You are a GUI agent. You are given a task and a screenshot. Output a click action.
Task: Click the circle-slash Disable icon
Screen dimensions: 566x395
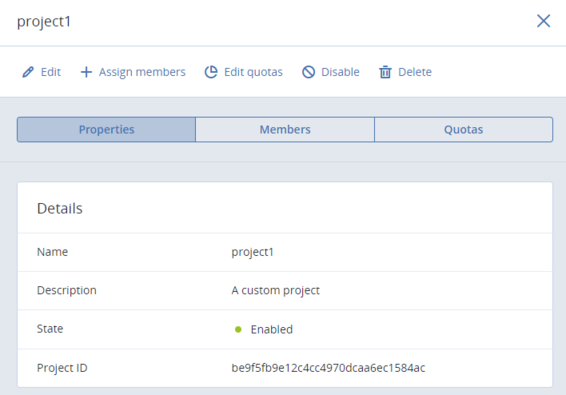point(309,72)
